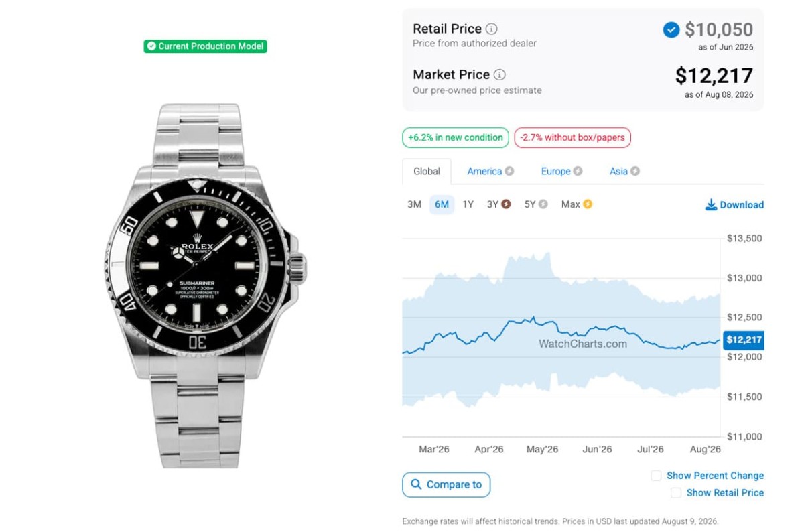
Task: Select the 3M time range
Action: [414, 204]
